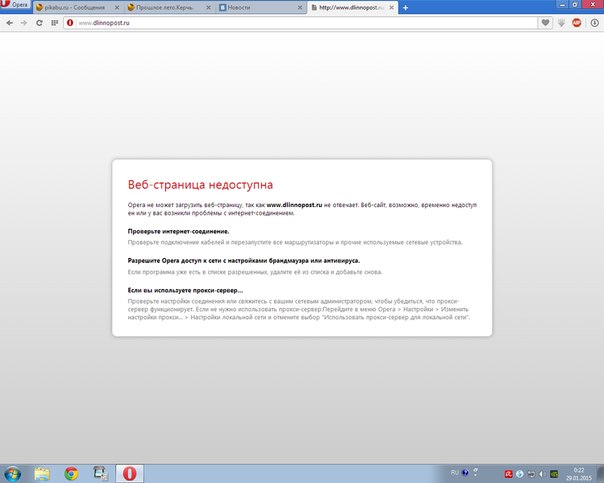Click the download extension arrow icon
Screen dimensions: 604x483
[561, 23]
